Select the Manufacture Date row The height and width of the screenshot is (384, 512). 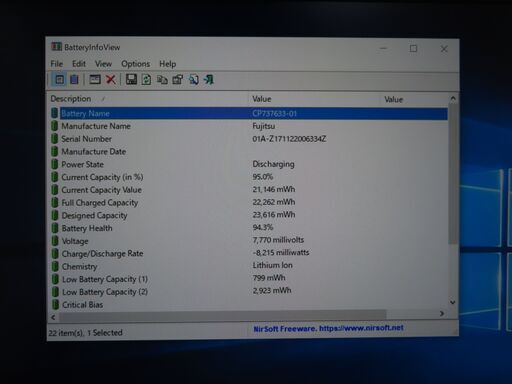(249, 151)
